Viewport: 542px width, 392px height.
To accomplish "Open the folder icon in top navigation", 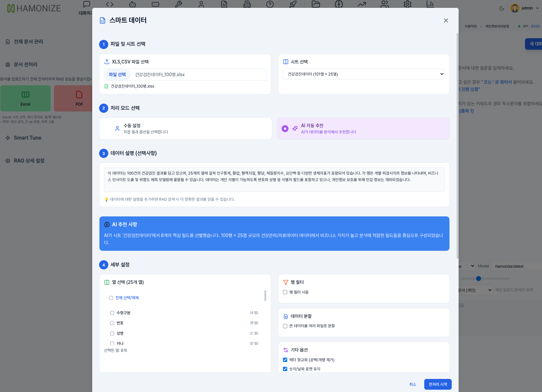I will point(316,4).
